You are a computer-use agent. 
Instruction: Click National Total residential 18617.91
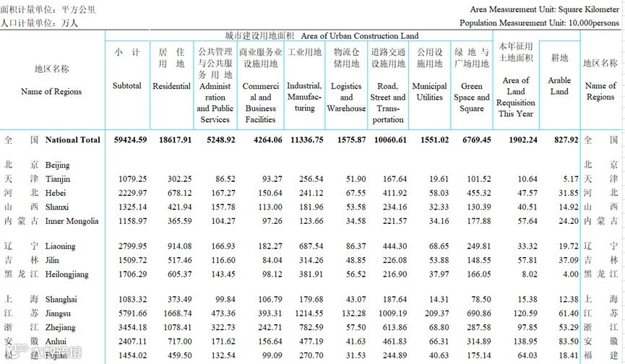click(175, 140)
